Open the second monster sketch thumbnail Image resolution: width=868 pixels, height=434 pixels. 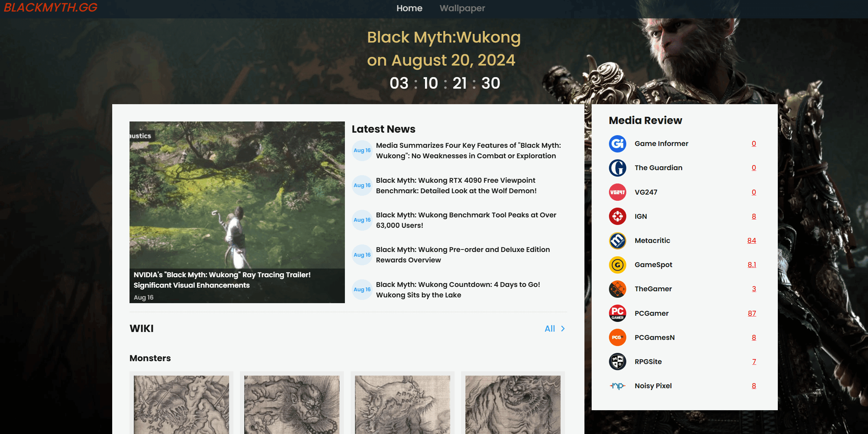pyautogui.click(x=291, y=404)
